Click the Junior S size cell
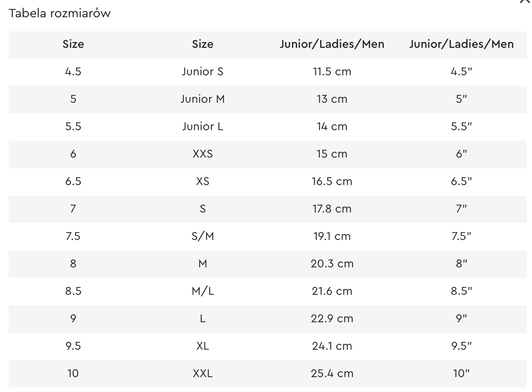The height and width of the screenshot is (392, 532). [202, 72]
